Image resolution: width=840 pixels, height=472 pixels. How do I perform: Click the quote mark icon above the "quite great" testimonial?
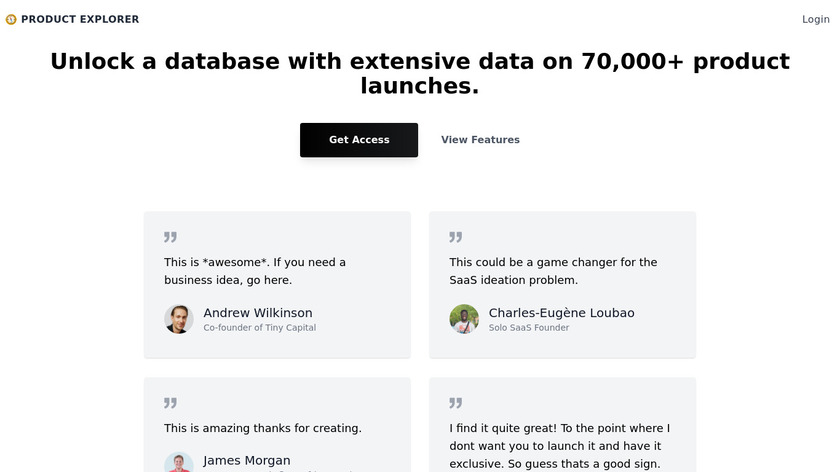click(455, 403)
